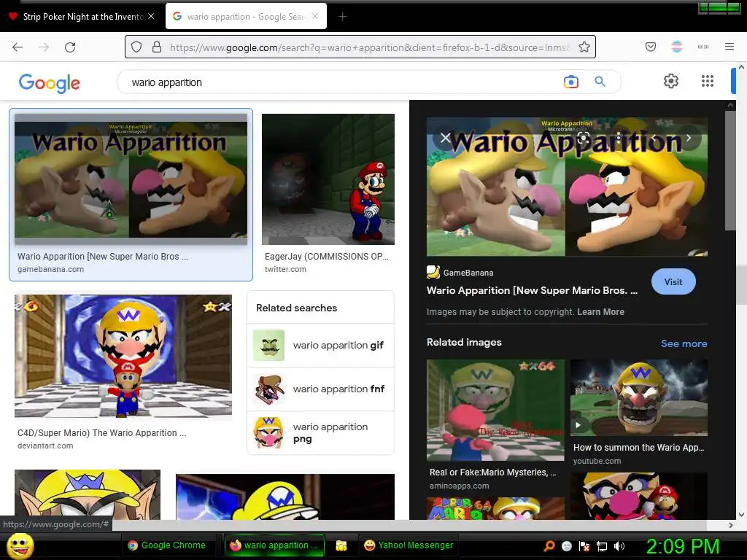This screenshot has height=560, width=747.
Task: Select related search wario apparition gif
Action: [x=321, y=345]
